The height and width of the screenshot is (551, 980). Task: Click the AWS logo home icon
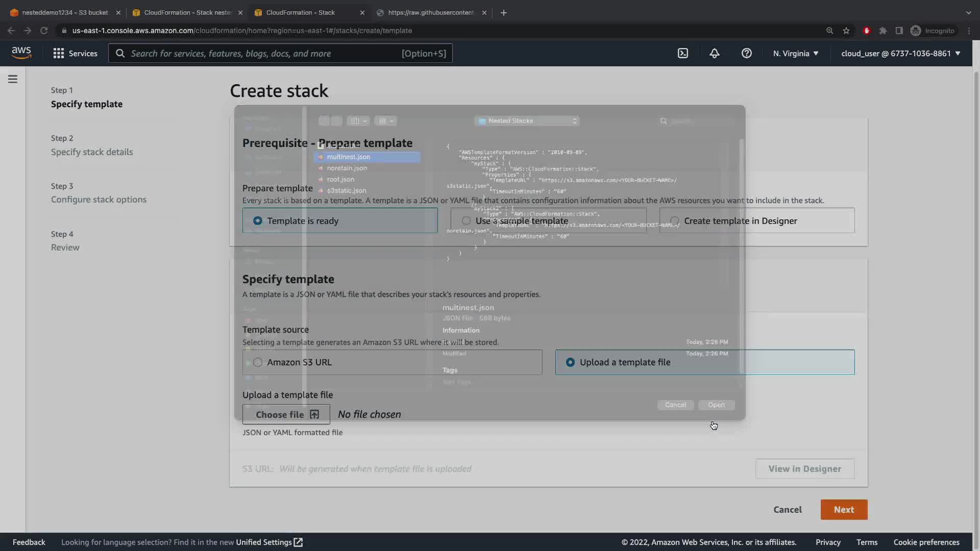21,53
